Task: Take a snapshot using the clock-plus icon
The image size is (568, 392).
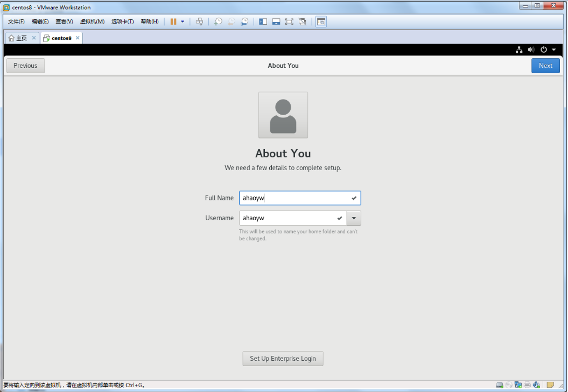Action: (x=218, y=22)
